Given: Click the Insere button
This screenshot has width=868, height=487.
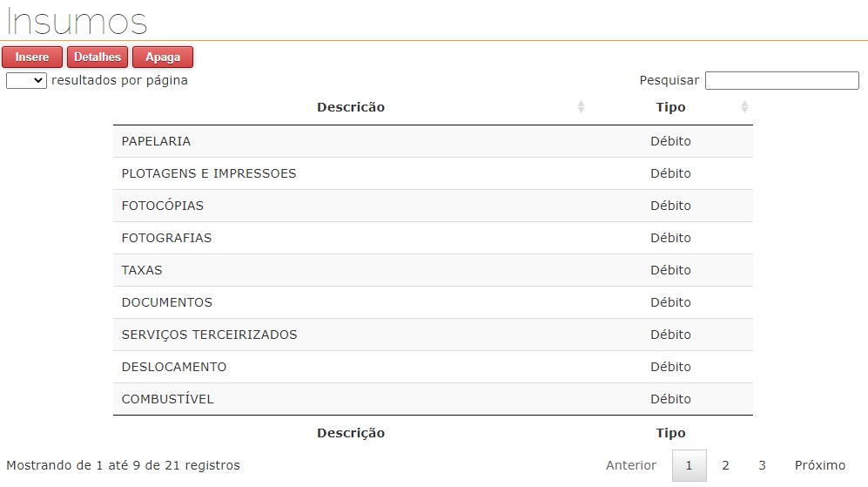Looking at the screenshot, I should point(32,57).
